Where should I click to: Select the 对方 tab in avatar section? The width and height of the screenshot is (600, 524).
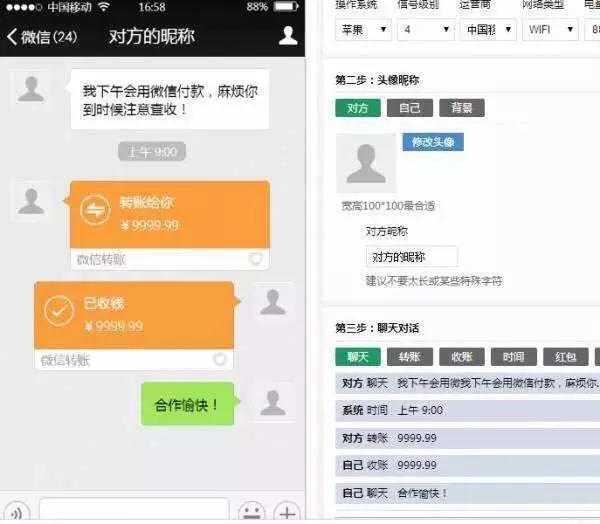tap(358, 108)
